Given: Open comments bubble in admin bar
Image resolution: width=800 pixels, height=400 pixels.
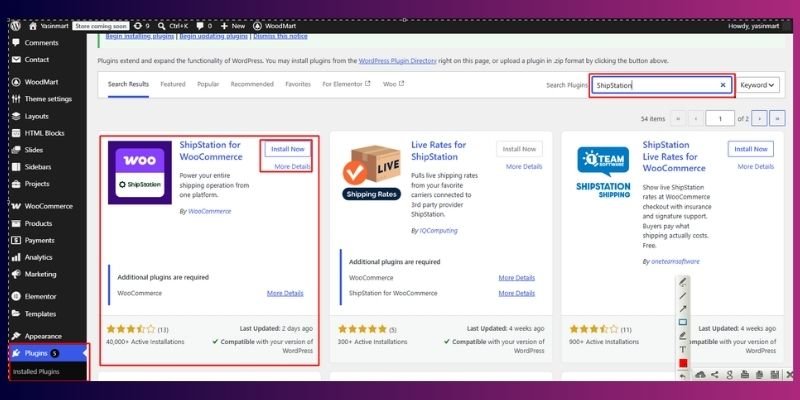Looking at the screenshot, I should coord(204,26).
